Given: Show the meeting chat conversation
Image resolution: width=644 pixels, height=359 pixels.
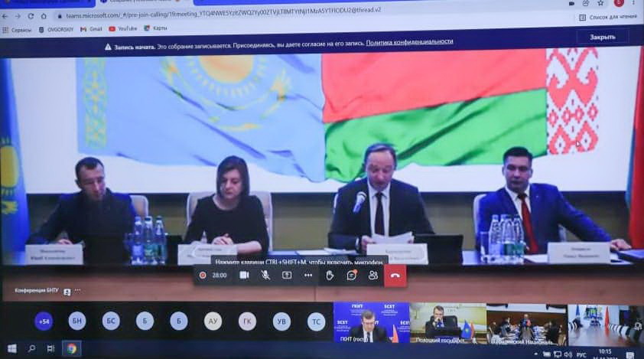Looking at the screenshot, I should click(351, 275).
